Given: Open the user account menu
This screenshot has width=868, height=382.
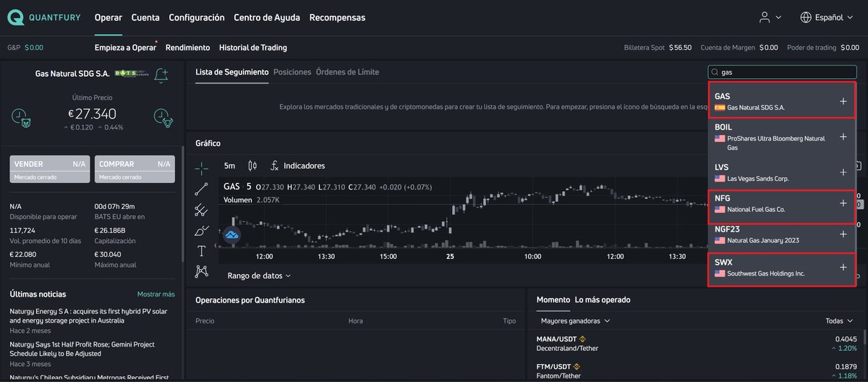Looking at the screenshot, I should (x=770, y=17).
